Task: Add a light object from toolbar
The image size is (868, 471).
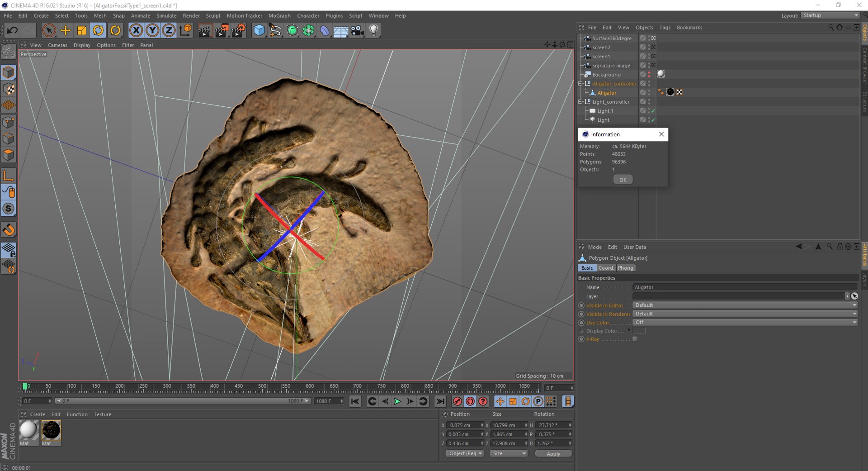Action: [x=374, y=30]
